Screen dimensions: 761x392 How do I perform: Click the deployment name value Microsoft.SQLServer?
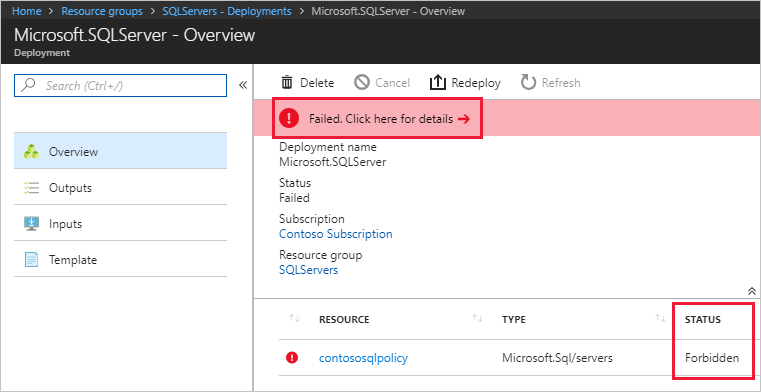(332, 162)
